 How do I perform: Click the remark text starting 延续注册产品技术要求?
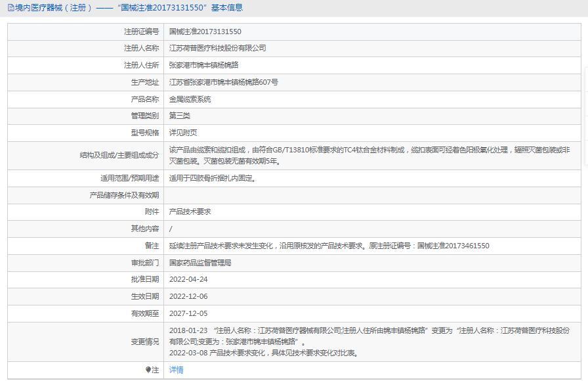pos(329,246)
